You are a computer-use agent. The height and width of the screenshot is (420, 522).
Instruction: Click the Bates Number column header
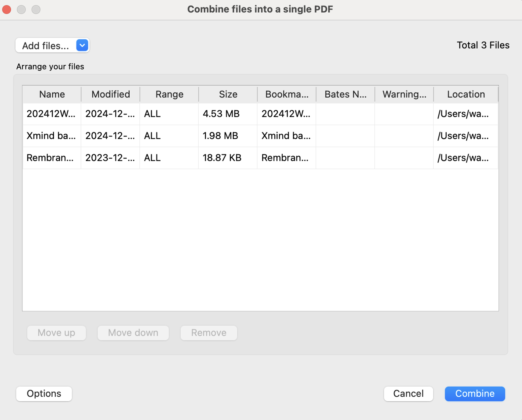345,94
